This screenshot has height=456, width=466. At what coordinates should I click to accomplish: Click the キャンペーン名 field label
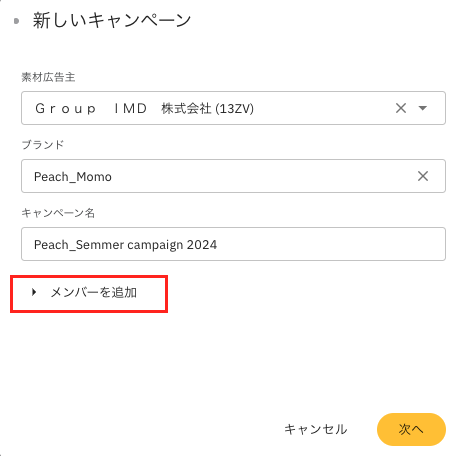58,213
